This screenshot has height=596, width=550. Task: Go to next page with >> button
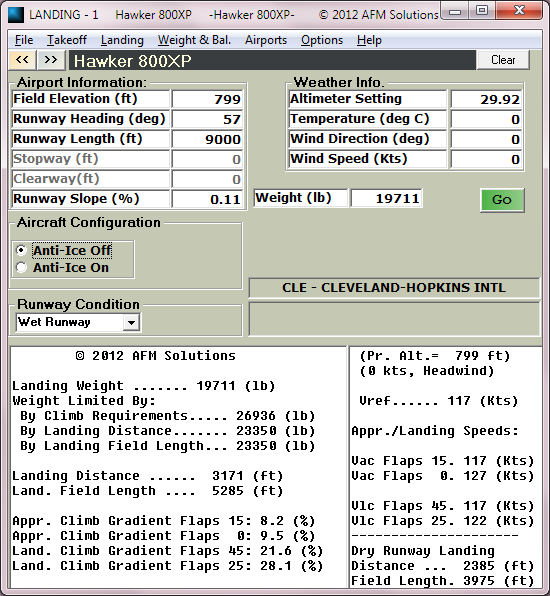51,60
